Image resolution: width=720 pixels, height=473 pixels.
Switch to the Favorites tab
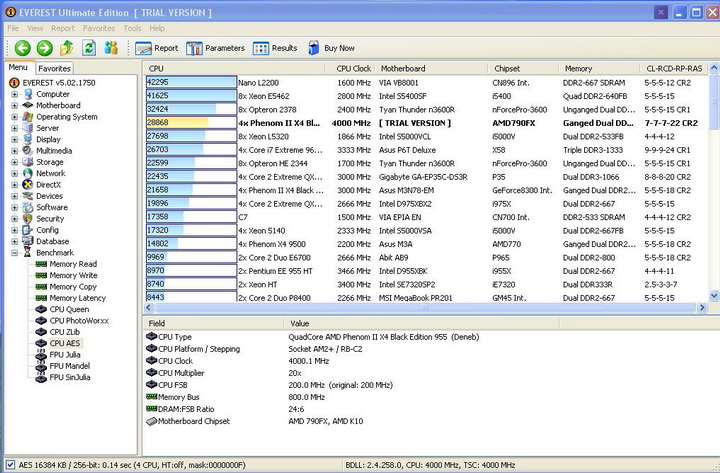click(x=54, y=68)
